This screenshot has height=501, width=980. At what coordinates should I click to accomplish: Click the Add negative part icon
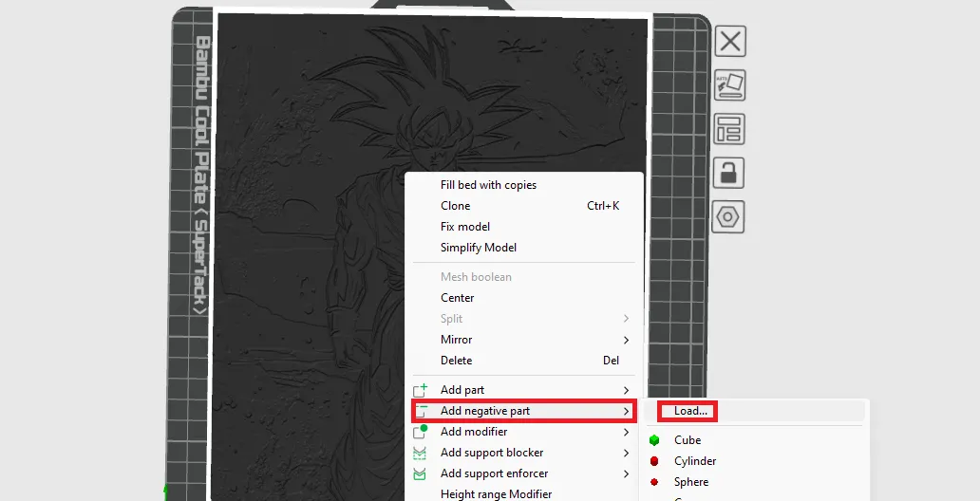pyautogui.click(x=420, y=411)
